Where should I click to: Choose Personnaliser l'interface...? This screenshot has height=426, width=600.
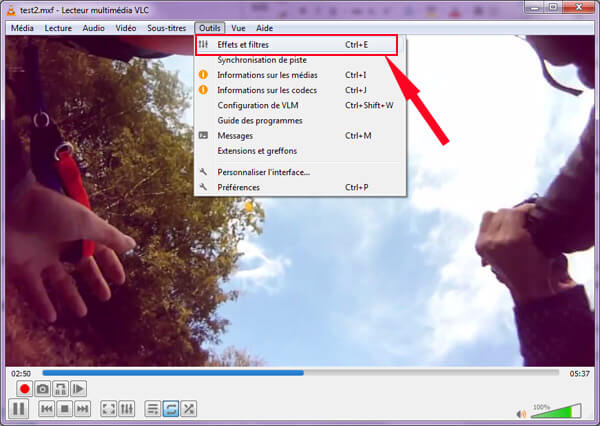coord(300,172)
